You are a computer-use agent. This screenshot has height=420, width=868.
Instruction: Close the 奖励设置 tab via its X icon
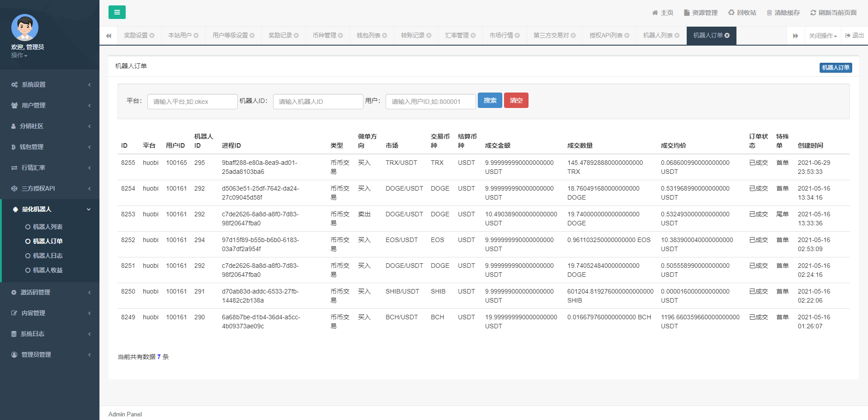152,36
